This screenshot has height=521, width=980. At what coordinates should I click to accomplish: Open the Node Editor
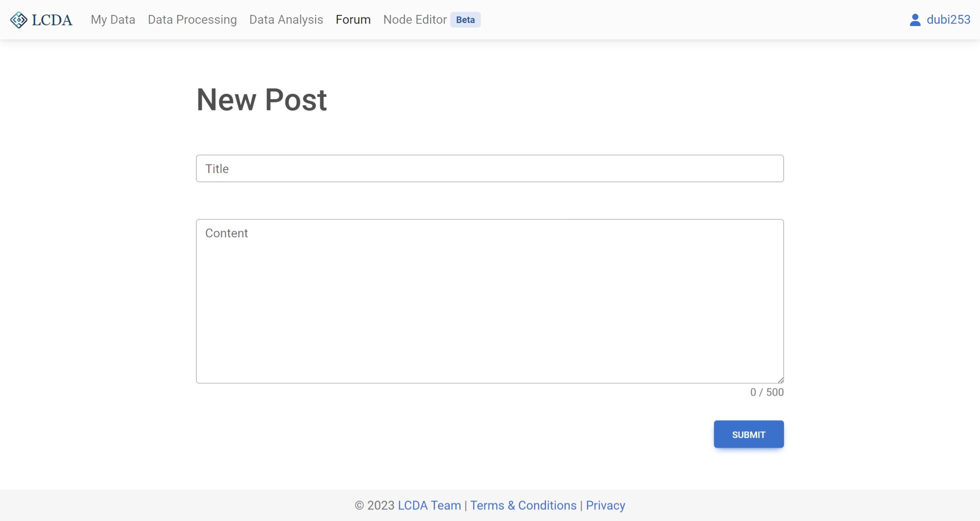[414, 20]
